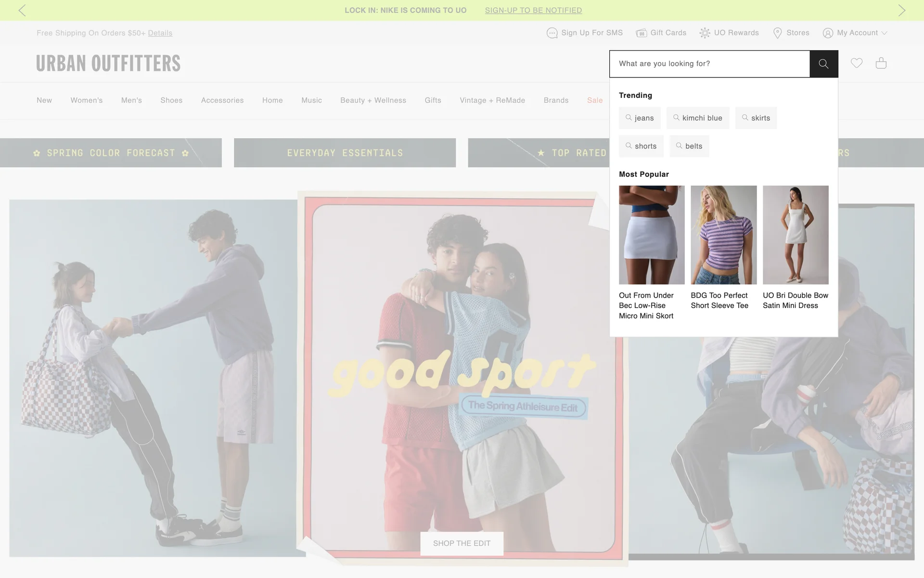Viewport: 924px width, 578px height.
Task: Open BDG Too Perfect Tee thumbnail
Action: click(x=723, y=235)
